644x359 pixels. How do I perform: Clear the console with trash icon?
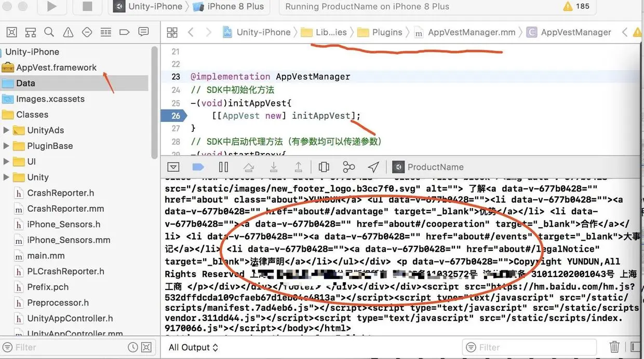614,347
